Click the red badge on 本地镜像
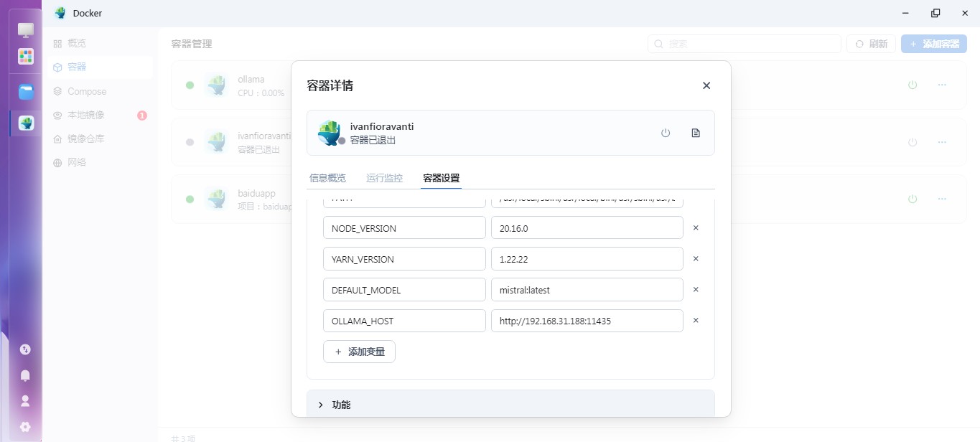The width and height of the screenshot is (980, 442). [142, 115]
